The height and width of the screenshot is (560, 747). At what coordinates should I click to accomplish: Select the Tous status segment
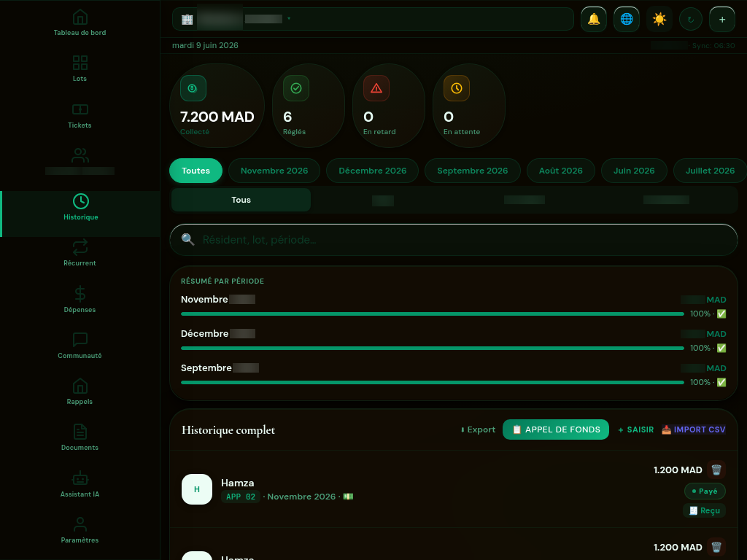pos(241,200)
